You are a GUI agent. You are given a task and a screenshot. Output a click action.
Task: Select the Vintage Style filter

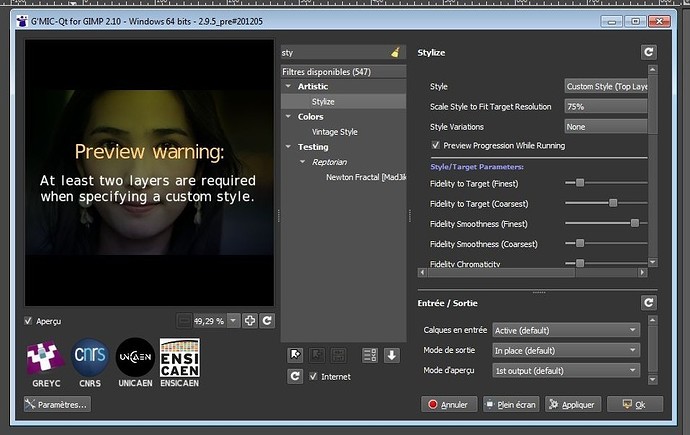coord(334,132)
